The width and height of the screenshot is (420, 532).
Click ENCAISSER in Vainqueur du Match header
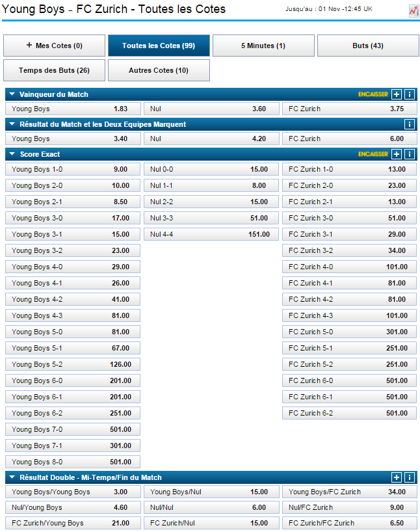[373, 94]
